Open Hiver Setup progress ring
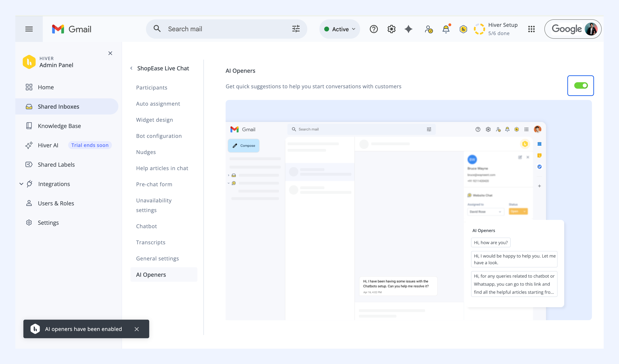 (x=479, y=29)
